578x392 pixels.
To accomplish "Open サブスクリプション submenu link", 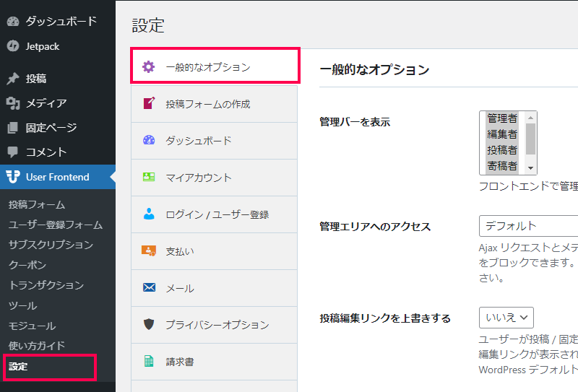I will click(51, 245).
